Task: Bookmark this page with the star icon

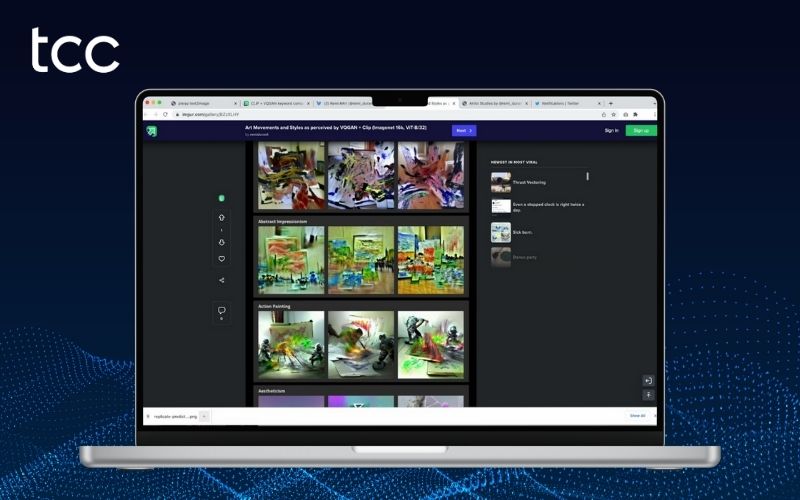Action: [x=614, y=114]
